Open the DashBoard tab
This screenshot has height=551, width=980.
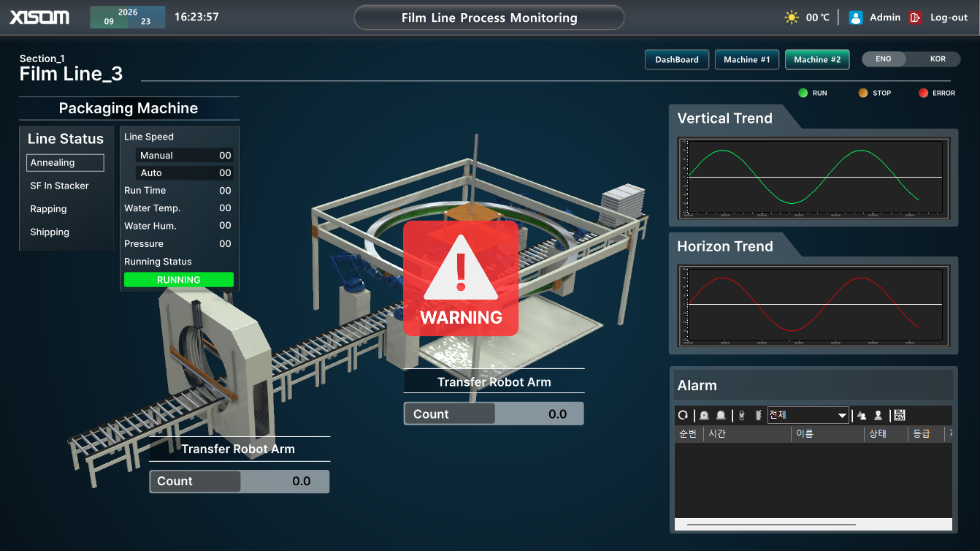pyautogui.click(x=677, y=59)
